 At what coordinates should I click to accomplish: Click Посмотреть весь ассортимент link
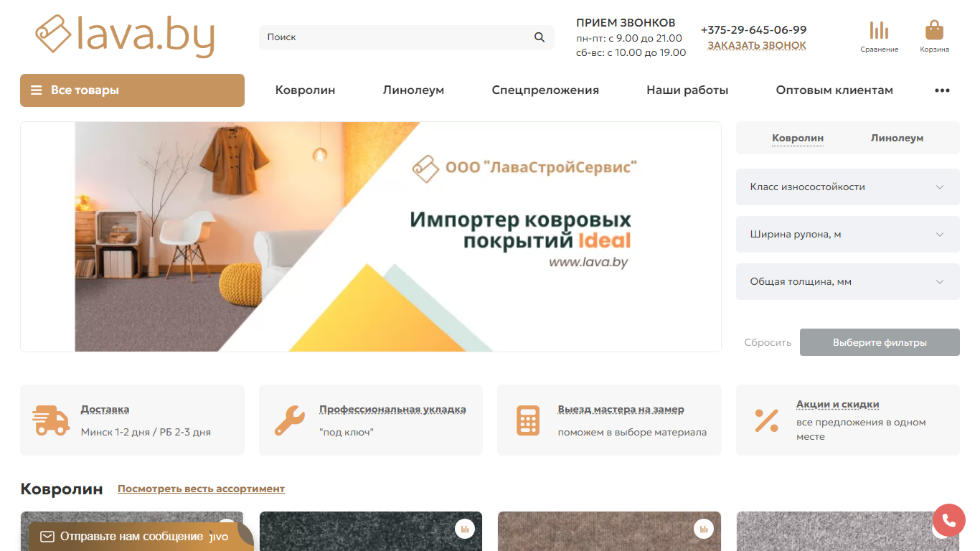pos(201,489)
